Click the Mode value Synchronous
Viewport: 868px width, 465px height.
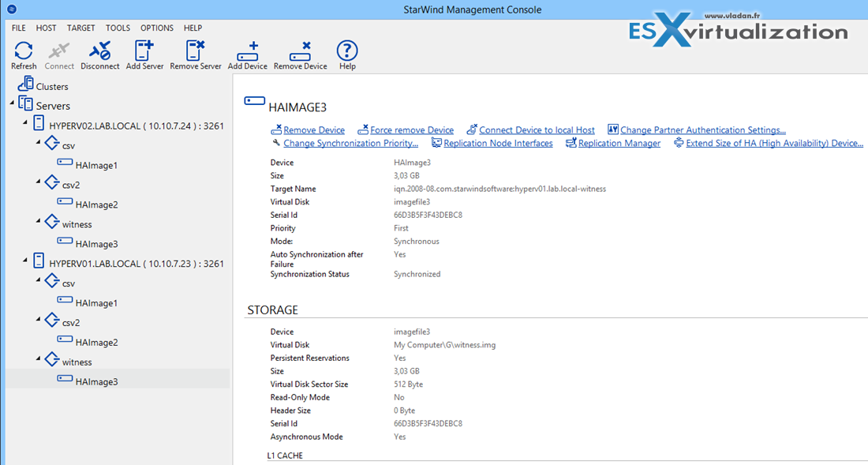[417, 242]
